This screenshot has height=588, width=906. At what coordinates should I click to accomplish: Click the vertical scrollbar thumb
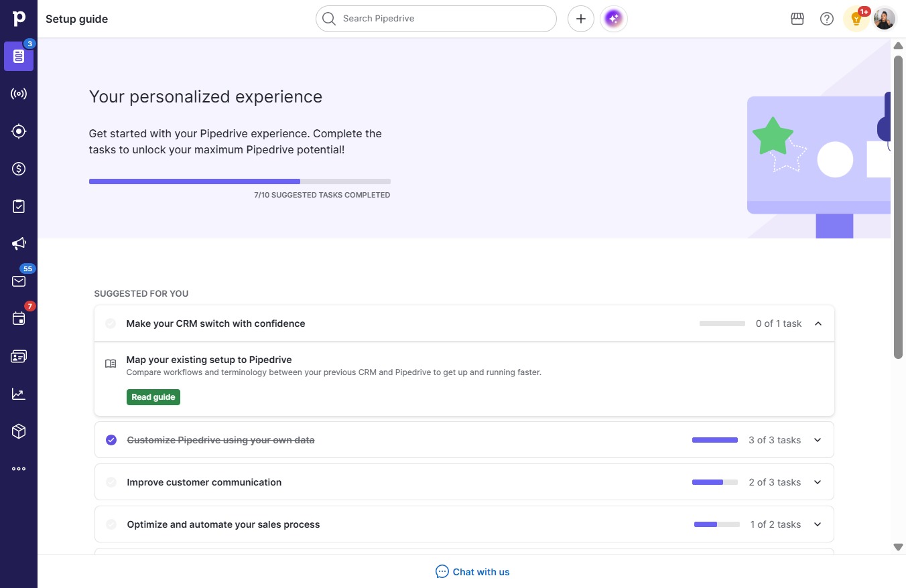click(899, 206)
